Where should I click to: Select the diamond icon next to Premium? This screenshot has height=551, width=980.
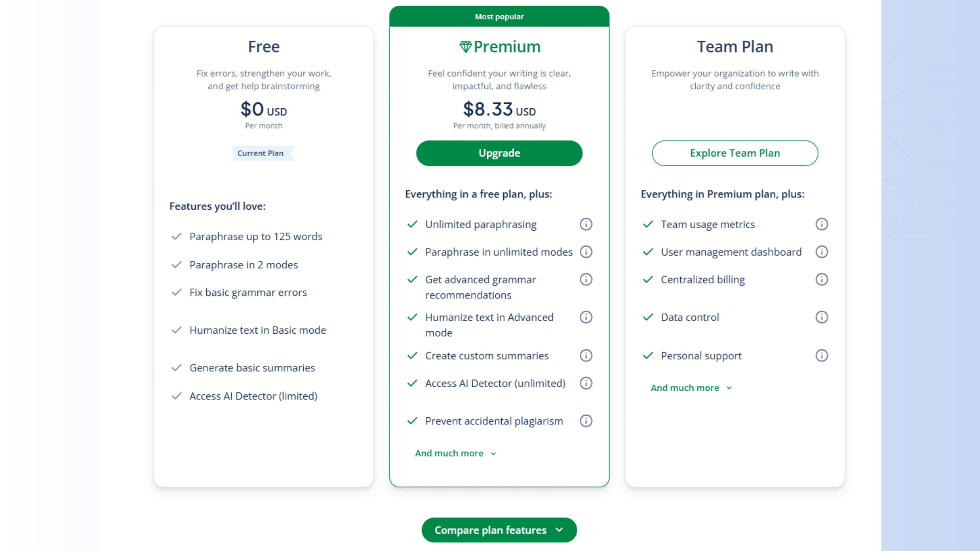[465, 46]
